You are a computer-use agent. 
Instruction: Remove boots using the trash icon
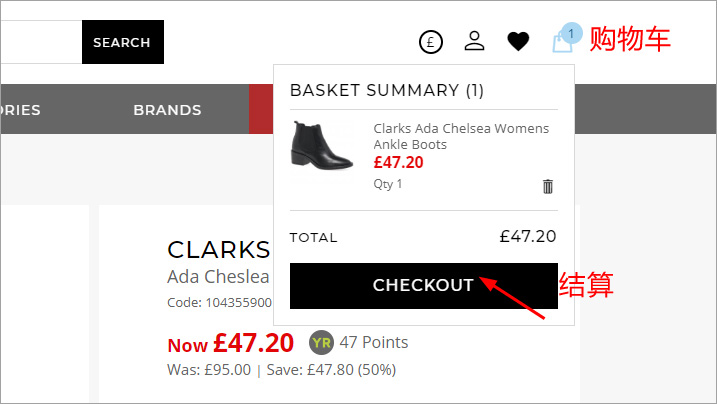(x=547, y=186)
